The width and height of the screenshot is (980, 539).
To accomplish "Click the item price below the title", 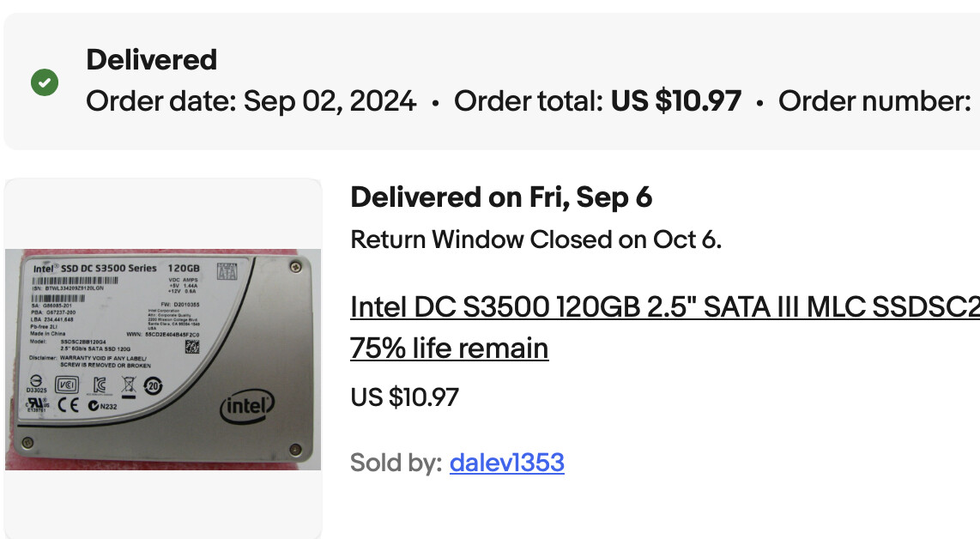I will pyautogui.click(x=404, y=397).
